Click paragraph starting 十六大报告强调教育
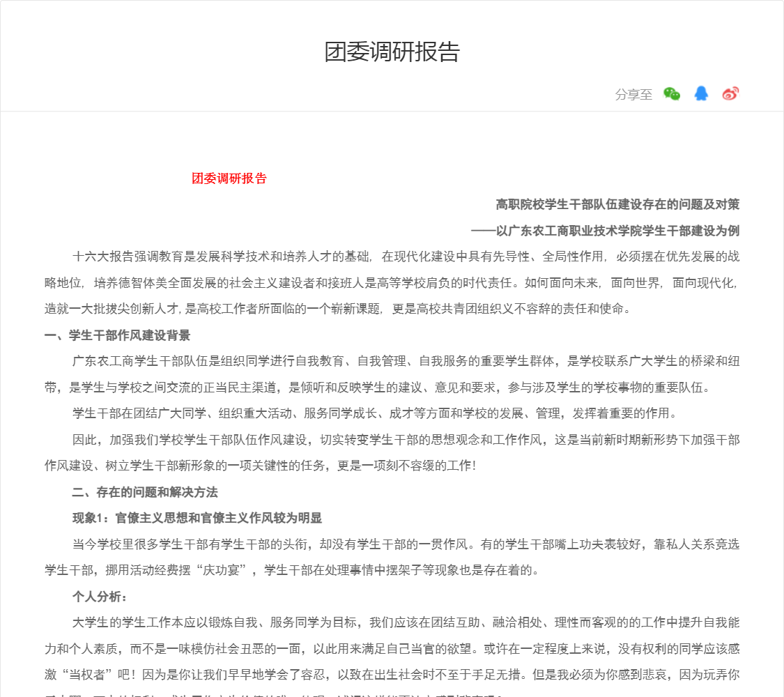 tap(392, 283)
